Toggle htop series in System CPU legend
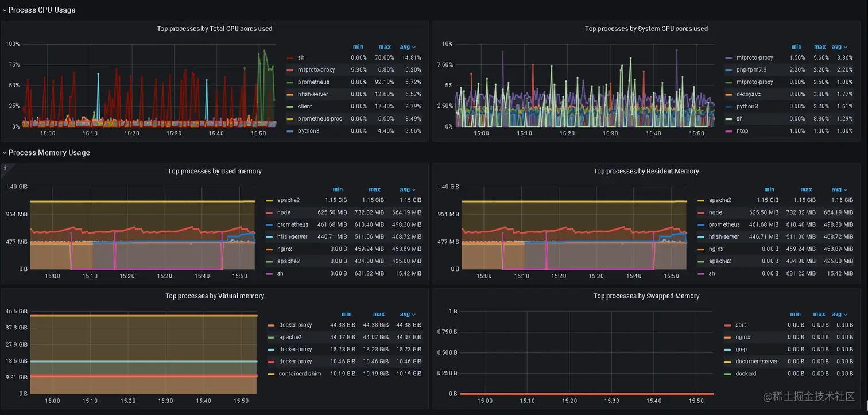 tap(742, 131)
